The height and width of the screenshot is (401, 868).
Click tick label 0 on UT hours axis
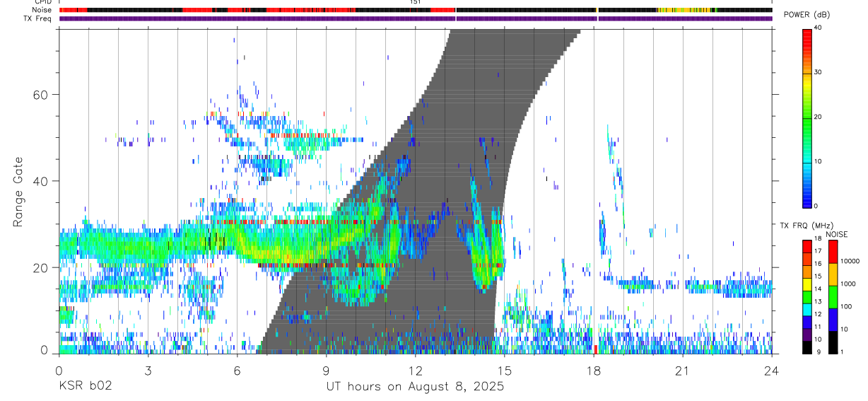(x=59, y=370)
